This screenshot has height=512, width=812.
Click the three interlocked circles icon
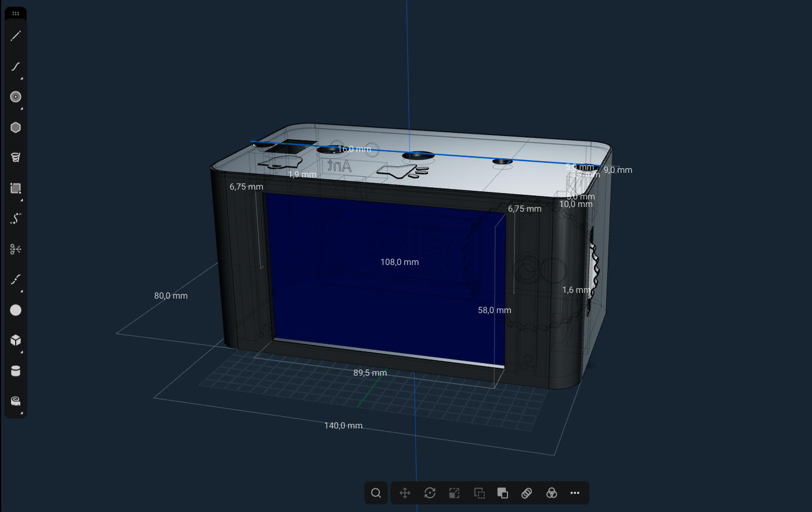552,493
